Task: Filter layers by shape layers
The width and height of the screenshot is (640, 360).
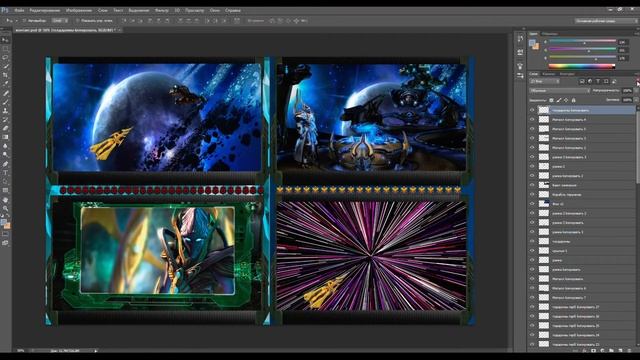Action: (606, 81)
